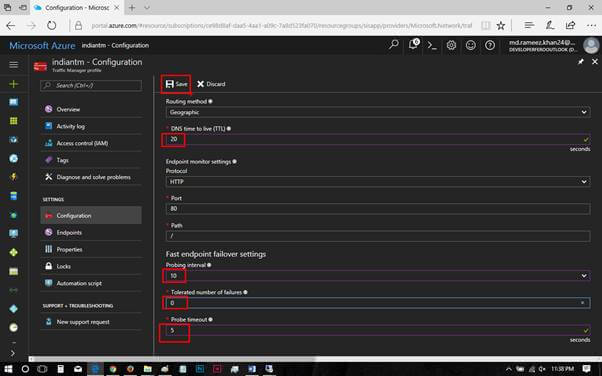This screenshot has height=376, width=602.
Task: Launch Azure Cloud Shell
Action: tap(432, 45)
